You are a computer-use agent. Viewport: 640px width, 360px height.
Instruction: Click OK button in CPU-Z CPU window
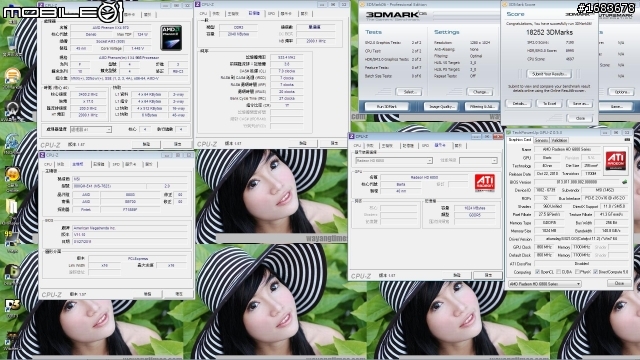point(178,144)
